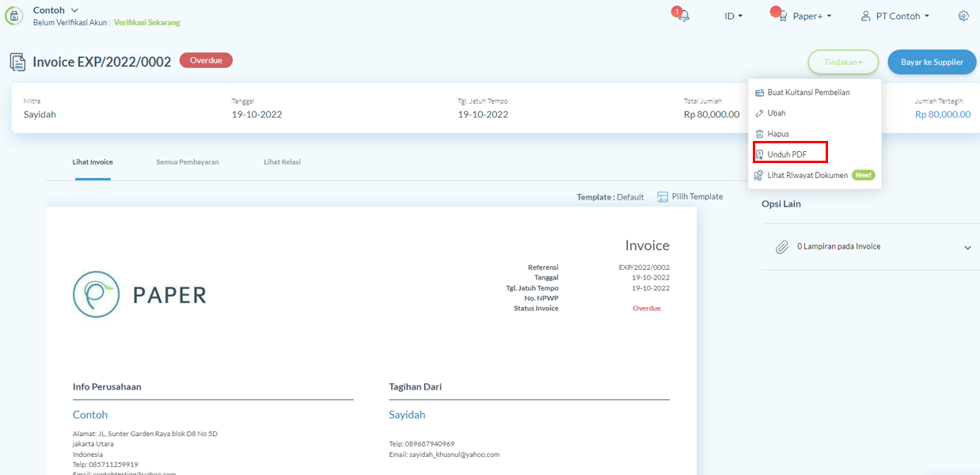This screenshot has width=980, height=475.
Task: Open the PT Contoh account dropdown
Action: click(x=902, y=16)
